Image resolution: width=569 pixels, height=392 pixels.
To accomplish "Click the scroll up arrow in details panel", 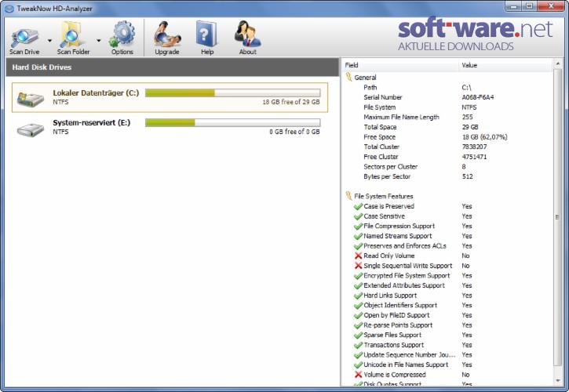I will (558, 64).
